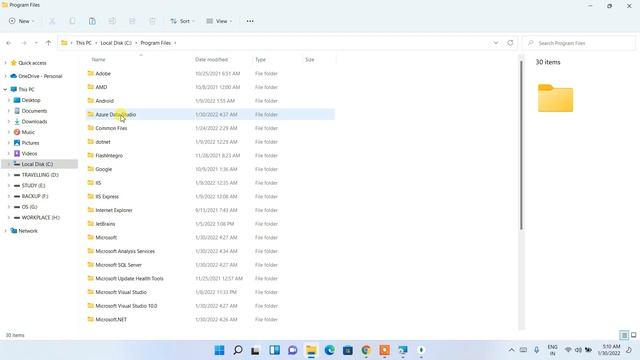
Task: Switch to large thumbnails view icon
Action: 633,335
